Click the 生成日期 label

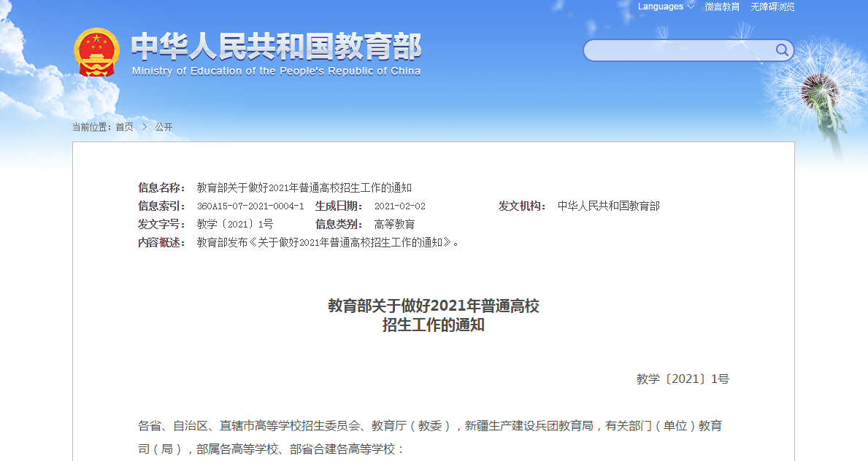point(339,206)
